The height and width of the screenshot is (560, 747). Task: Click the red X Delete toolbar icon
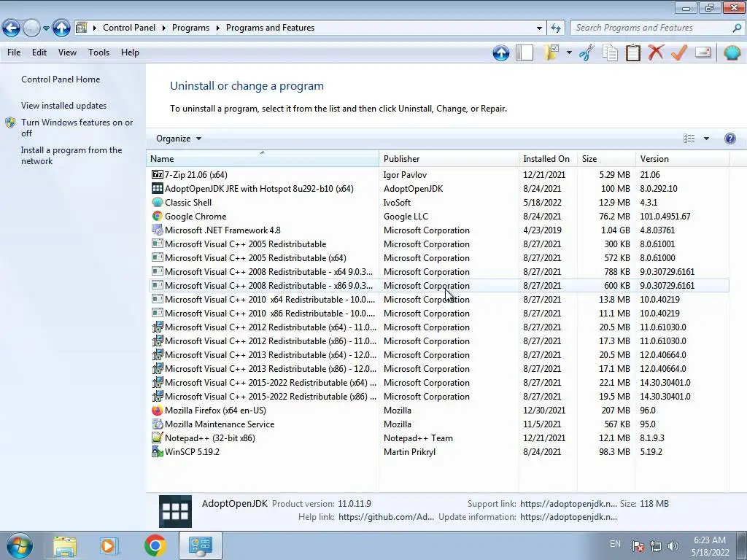pos(656,52)
